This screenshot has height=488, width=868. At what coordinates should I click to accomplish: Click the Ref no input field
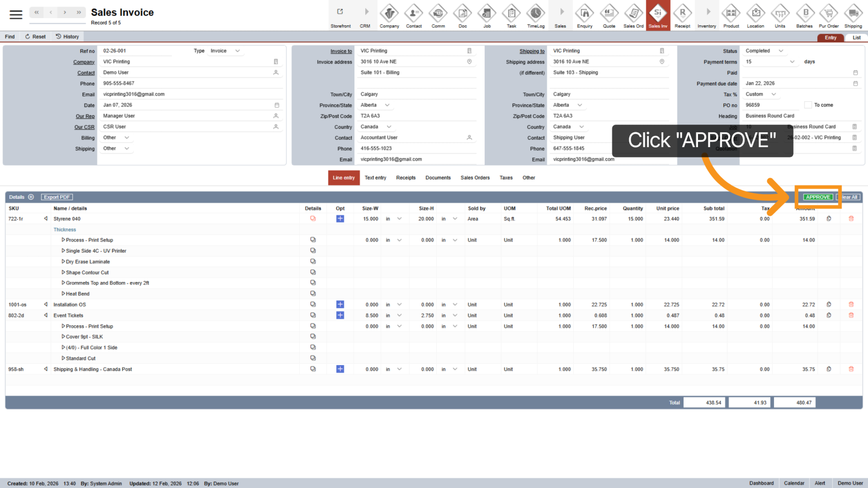click(137, 51)
